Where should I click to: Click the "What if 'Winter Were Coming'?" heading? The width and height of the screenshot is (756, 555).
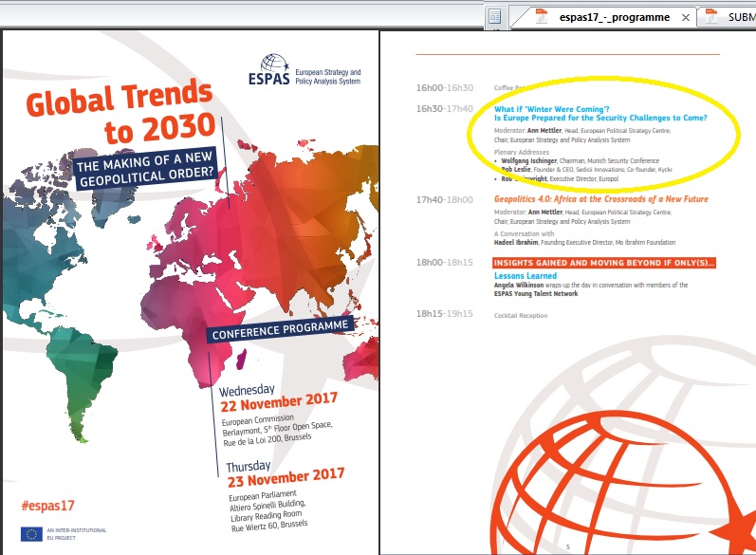[551, 109]
